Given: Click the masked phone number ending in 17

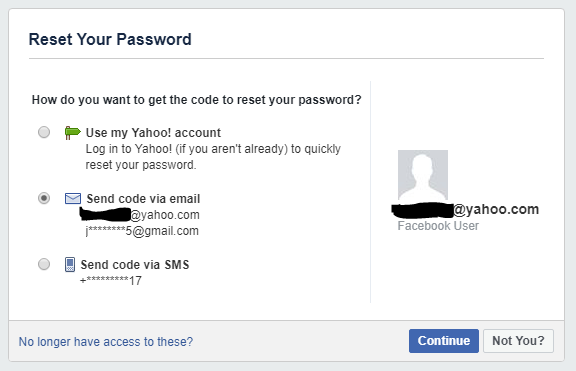Looking at the screenshot, I should point(111,281).
